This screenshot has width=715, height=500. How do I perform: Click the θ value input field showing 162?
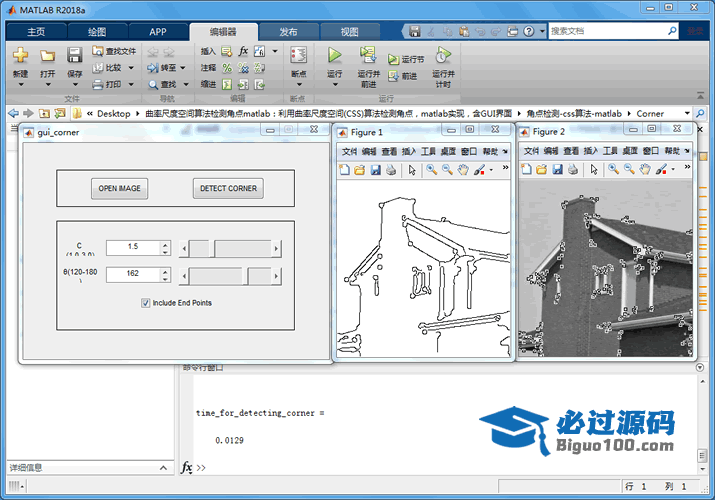pyautogui.click(x=131, y=274)
